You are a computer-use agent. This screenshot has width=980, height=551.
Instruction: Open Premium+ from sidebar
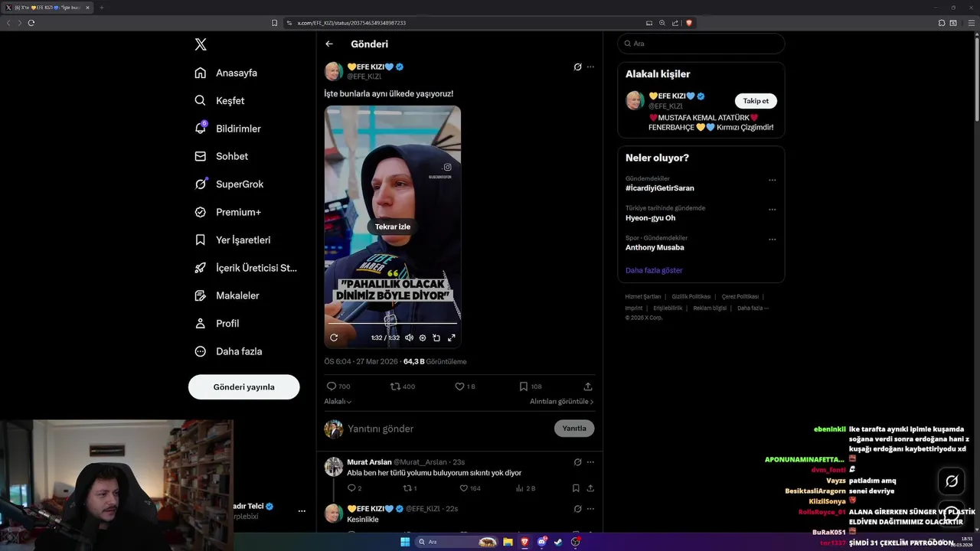click(227, 212)
